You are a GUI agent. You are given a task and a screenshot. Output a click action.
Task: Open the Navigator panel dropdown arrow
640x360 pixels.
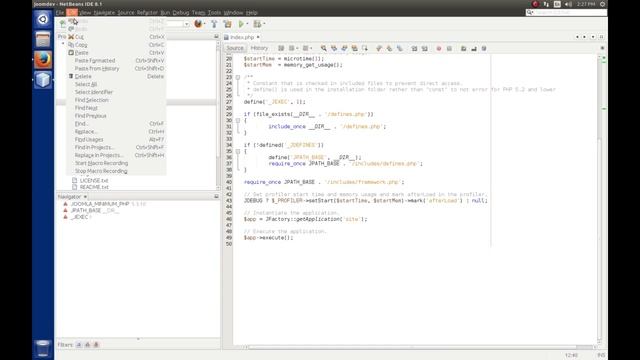point(85,197)
